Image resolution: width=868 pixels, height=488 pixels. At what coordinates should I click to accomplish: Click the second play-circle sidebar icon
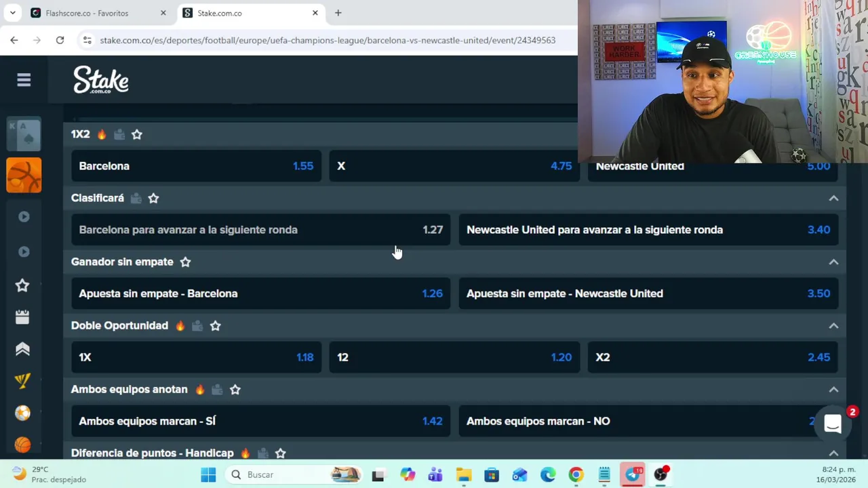(24, 252)
